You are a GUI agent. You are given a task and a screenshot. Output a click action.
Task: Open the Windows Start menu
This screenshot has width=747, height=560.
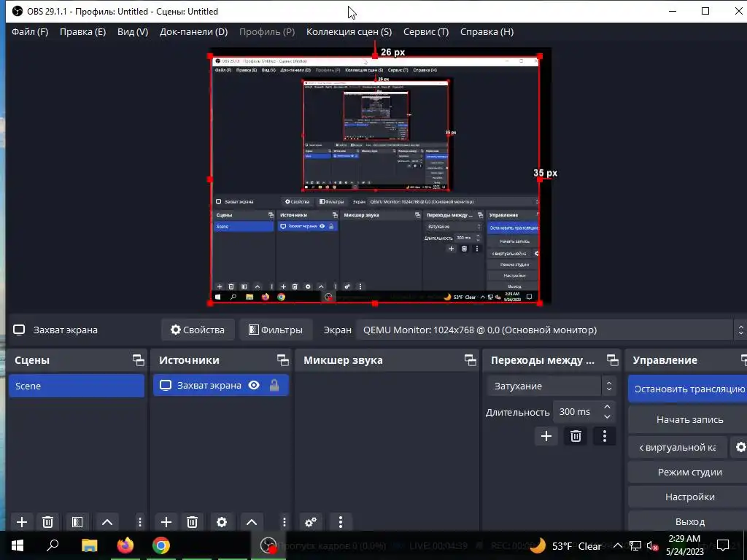coord(18,545)
